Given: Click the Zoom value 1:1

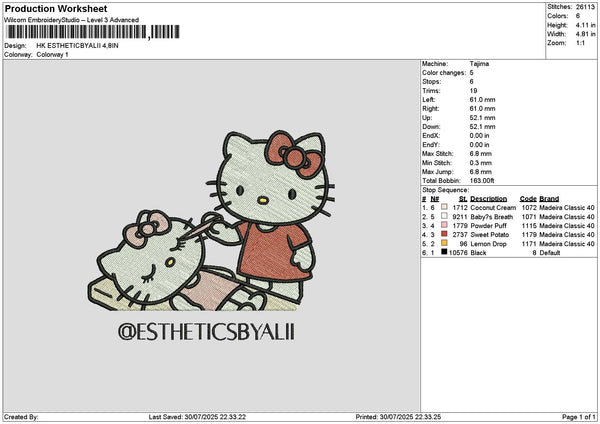Looking at the screenshot, I should 580,43.
